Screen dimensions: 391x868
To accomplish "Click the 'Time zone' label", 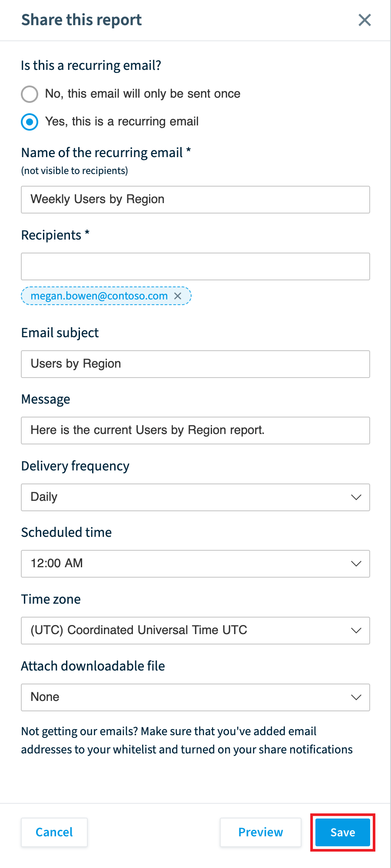I will 51,599.
